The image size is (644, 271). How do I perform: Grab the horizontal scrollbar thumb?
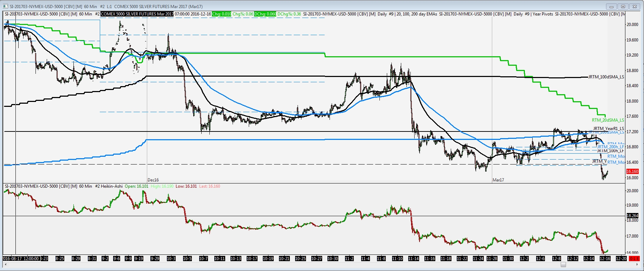click(x=563, y=265)
